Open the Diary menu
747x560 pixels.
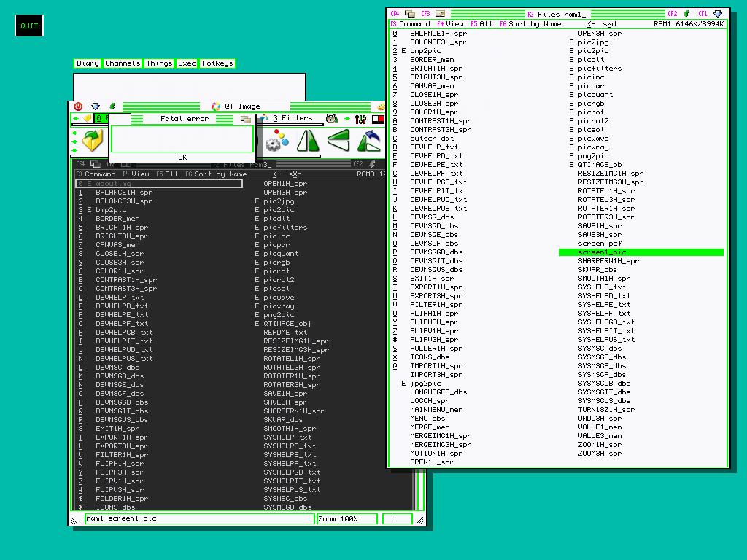coord(88,63)
